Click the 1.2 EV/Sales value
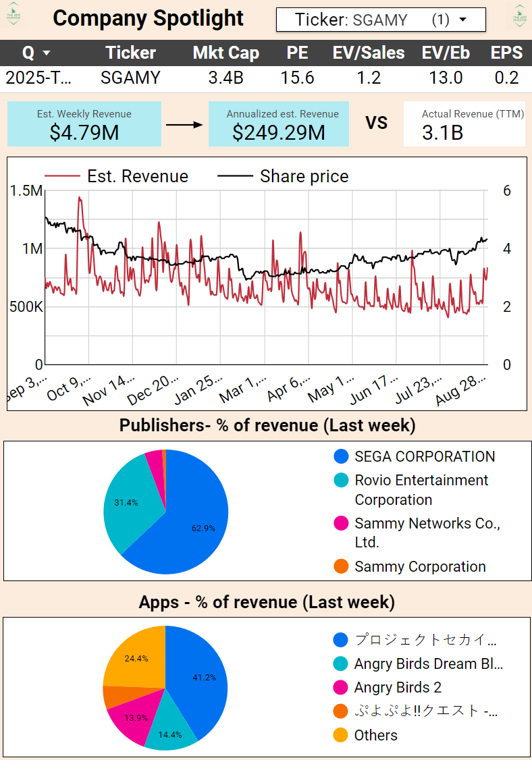Image resolution: width=532 pixels, height=760 pixels. click(x=369, y=78)
